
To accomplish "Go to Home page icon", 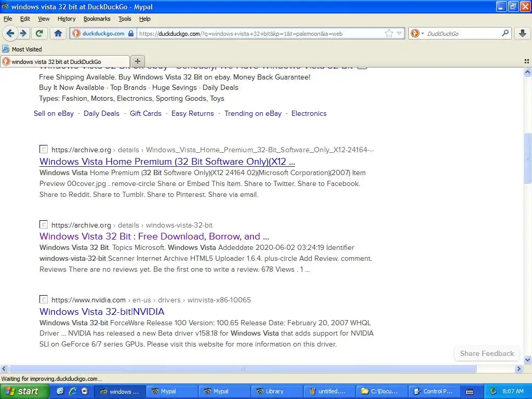I will tap(58, 33).
